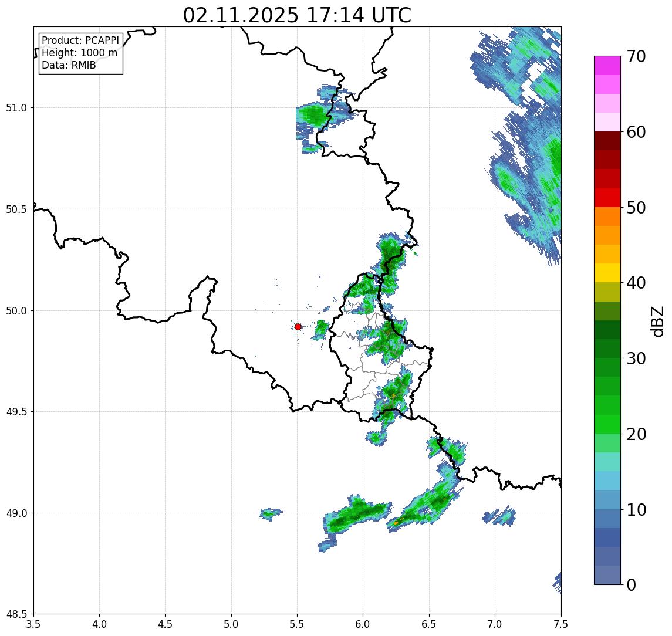Click the longitude axis label 5.5

click(297, 624)
